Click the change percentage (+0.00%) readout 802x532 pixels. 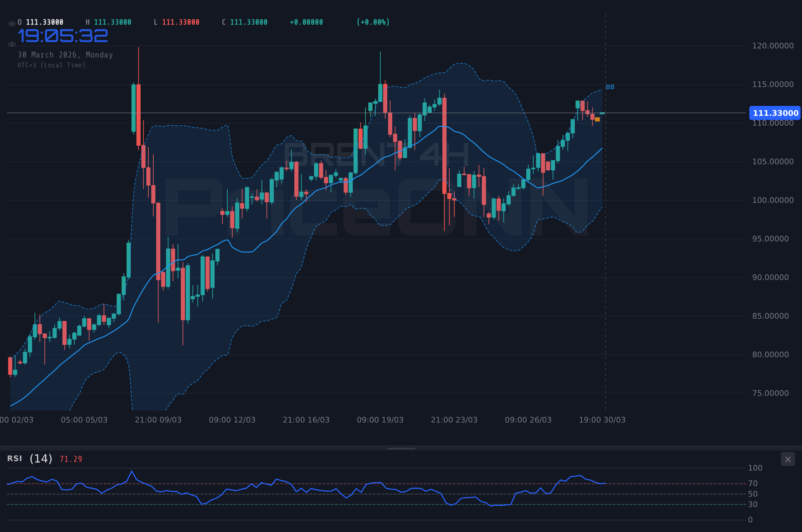(373, 22)
